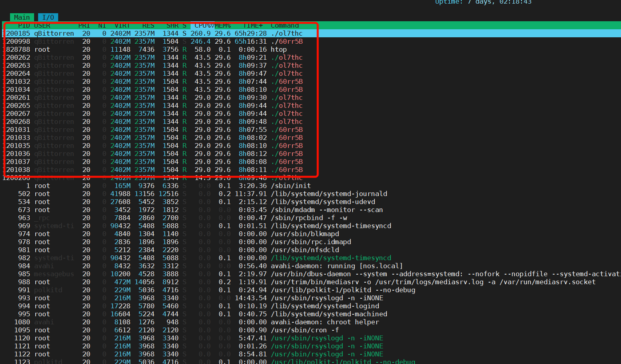Switch to the I/O tab

tap(48, 17)
